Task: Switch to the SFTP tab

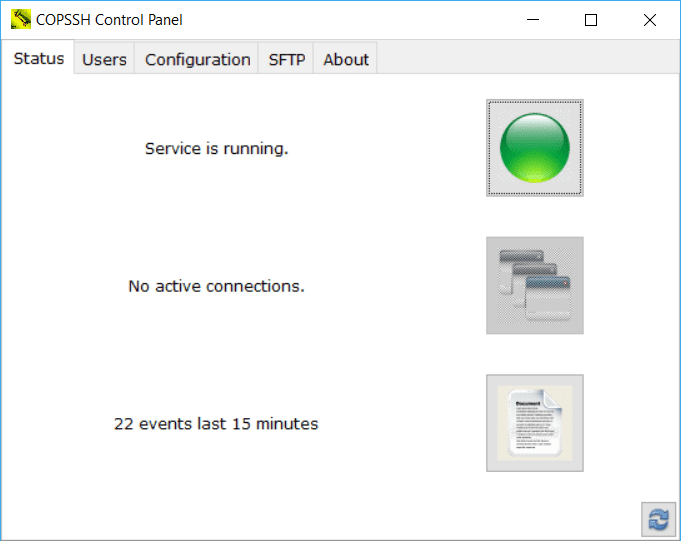Action: pyautogui.click(x=287, y=59)
